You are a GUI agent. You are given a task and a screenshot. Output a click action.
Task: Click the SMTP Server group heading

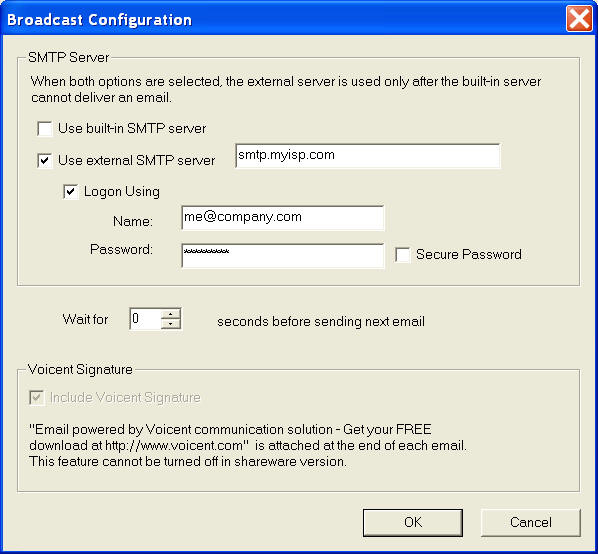(69, 58)
